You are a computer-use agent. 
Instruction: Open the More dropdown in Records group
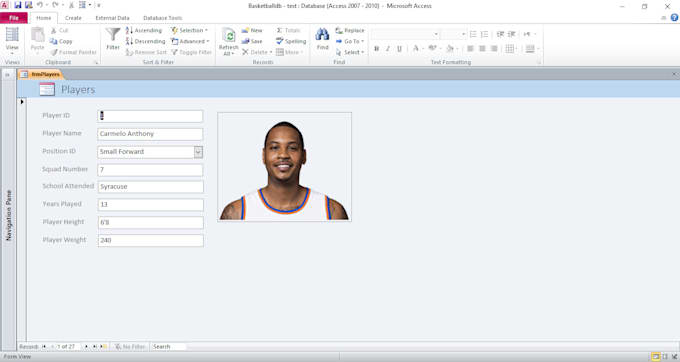(x=289, y=52)
